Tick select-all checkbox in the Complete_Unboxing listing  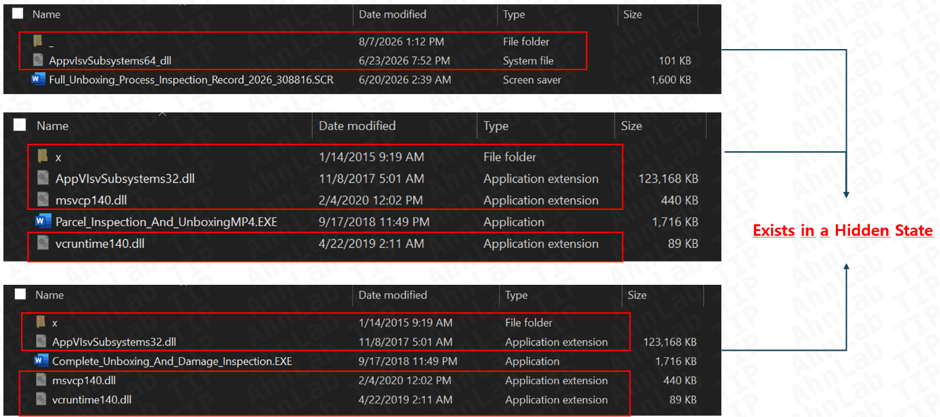[19, 295]
